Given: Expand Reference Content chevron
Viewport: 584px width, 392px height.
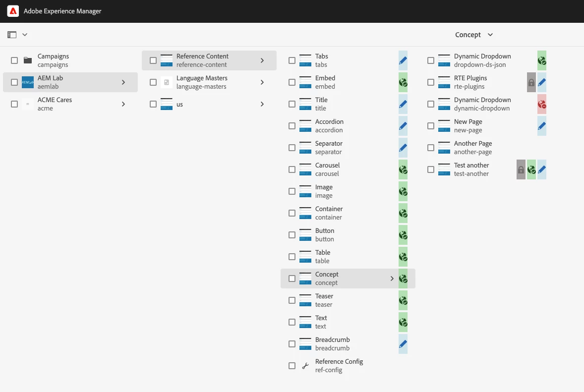Looking at the screenshot, I should [x=262, y=60].
